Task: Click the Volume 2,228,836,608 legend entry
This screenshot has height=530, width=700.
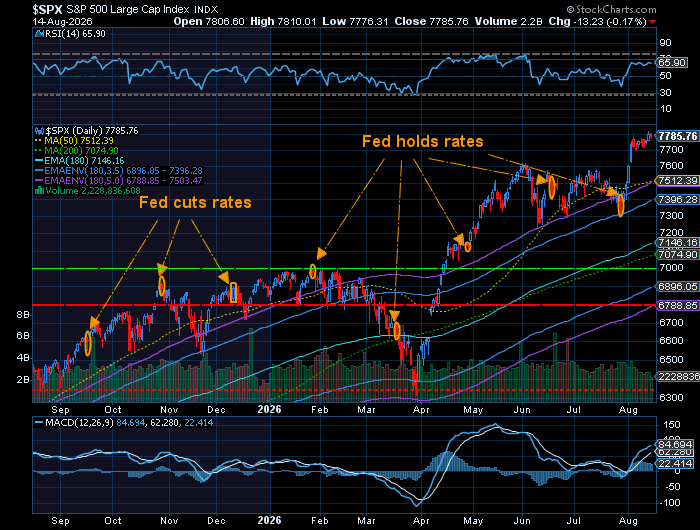Action: pyautogui.click(x=92, y=191)
